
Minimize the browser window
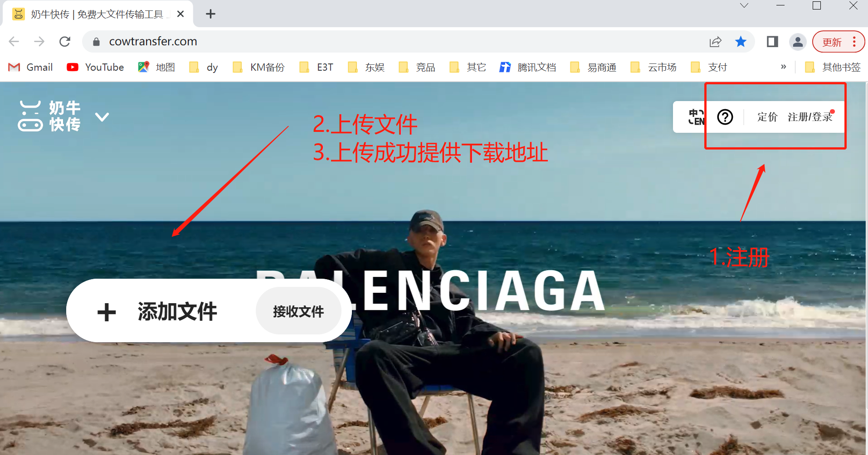coord(780,5)
